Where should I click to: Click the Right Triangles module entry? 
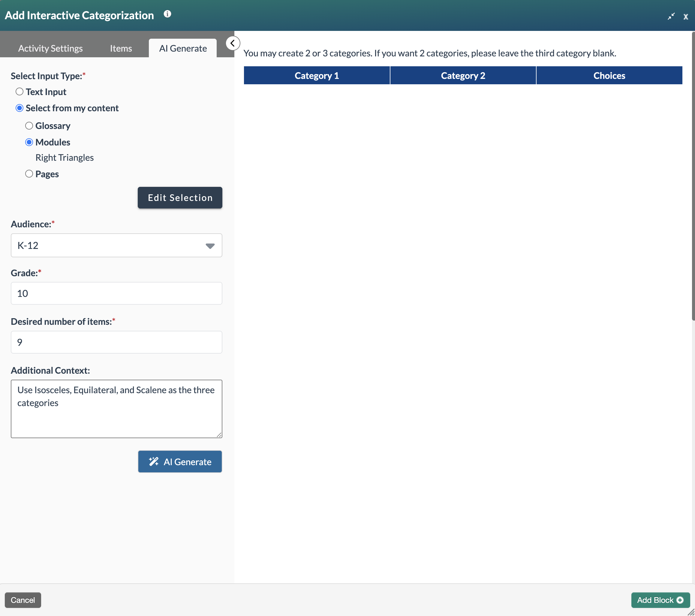(64, 157)
